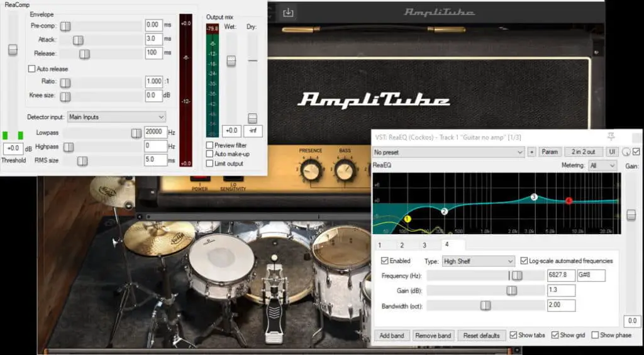Screen dimensions: 644x355
Task: Click the plus button beside preset list
Action: coord(531,152)
